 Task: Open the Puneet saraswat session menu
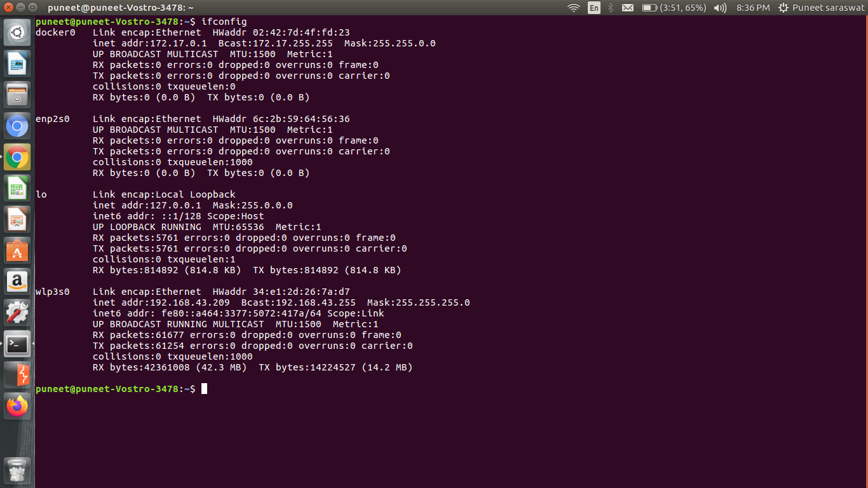pyautogui.click(x=820, y=8)
